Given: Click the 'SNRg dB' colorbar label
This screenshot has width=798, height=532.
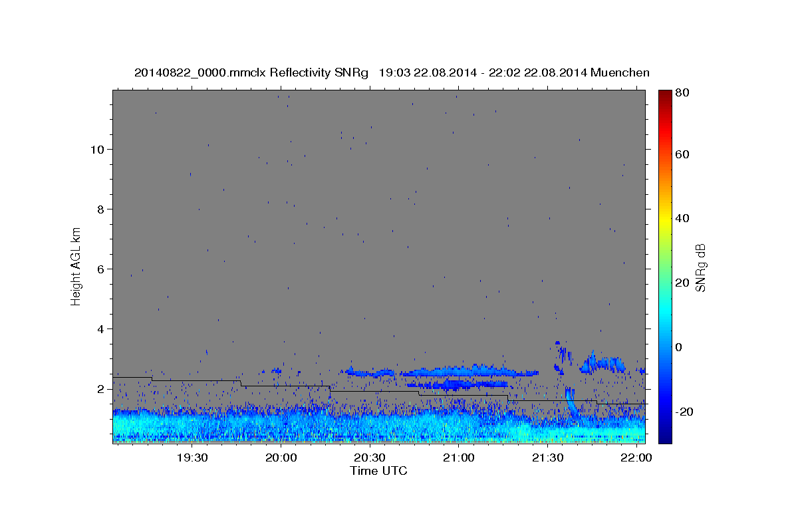Looking at the screenshot, I should coord(700,267).
